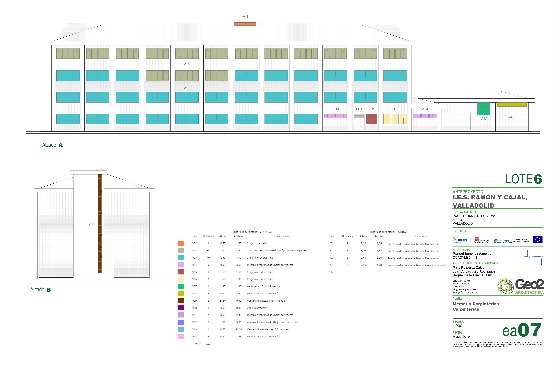The image size is (555, 392).
Task: Click the P01 double door drawing
Action: (359, 122)
